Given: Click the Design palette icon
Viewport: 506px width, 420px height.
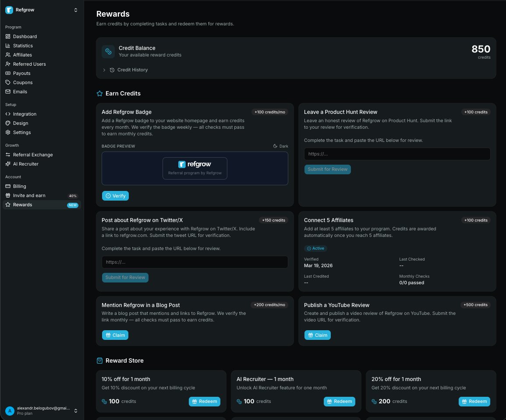Looking at the screenshot, I should point(8,123).
